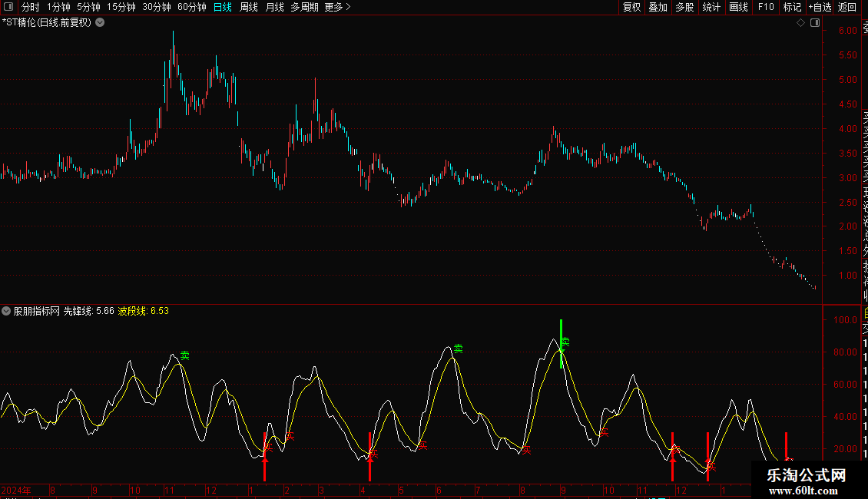The width and height of the screenshot is (868, 499).
Task: Click the red buy arrow in late December
Action: [x=708, y=457]
